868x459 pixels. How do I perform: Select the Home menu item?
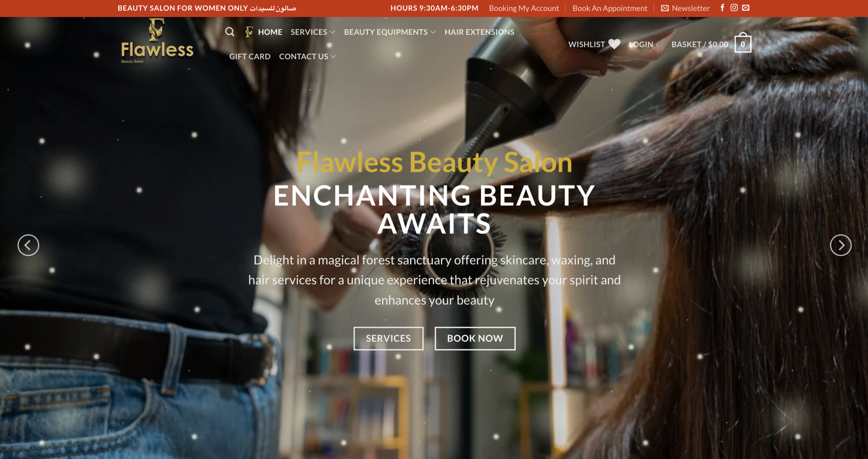[x=270, y=32]
